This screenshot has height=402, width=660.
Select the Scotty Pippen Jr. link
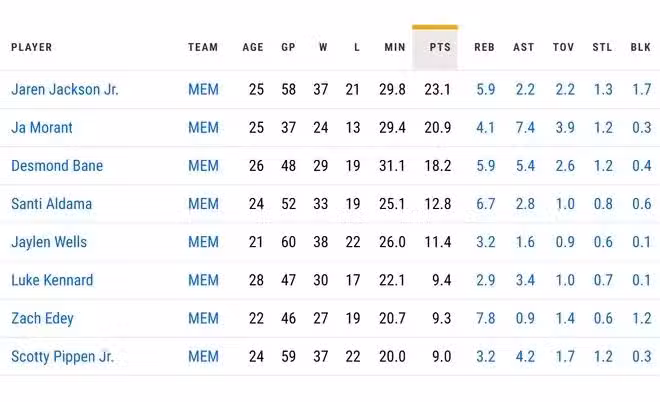62,356
